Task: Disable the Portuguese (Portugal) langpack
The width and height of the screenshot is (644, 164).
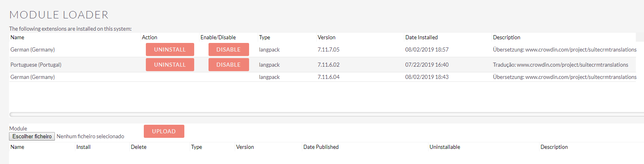Action: [x=229, y=65]
